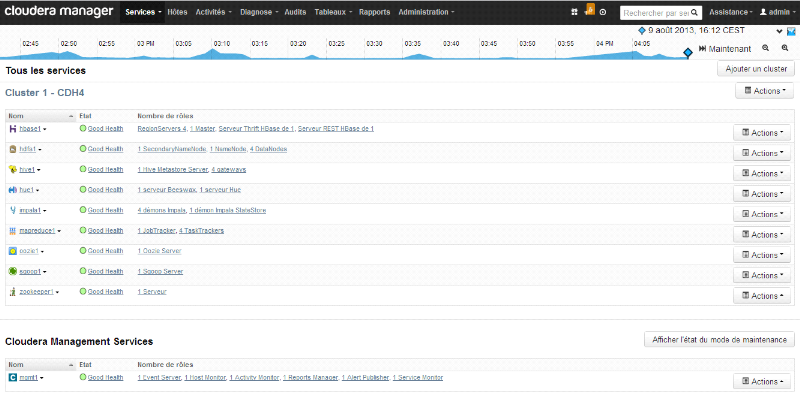Viewport: 800px width, 404px height.
Task: Open the impala1 row Actions dropdown
Action: point(762,214)
